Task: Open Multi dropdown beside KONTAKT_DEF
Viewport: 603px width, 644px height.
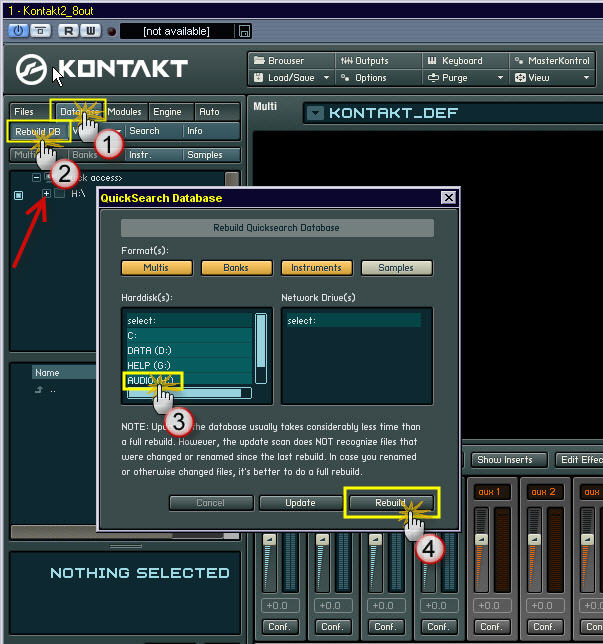Action: pos(315,113)
